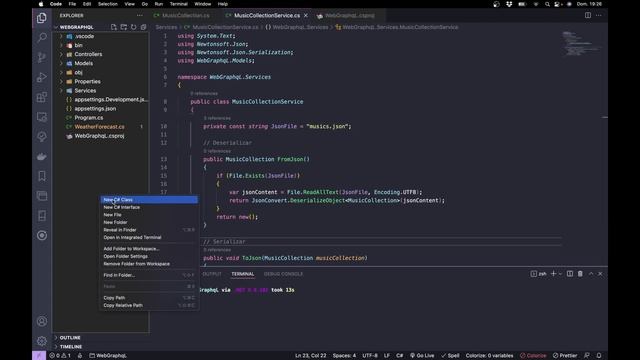Screen dimensions: 640x360
Task: Switch to the DEBUG CONSOLE tab
Action: [x=283, y=274]
